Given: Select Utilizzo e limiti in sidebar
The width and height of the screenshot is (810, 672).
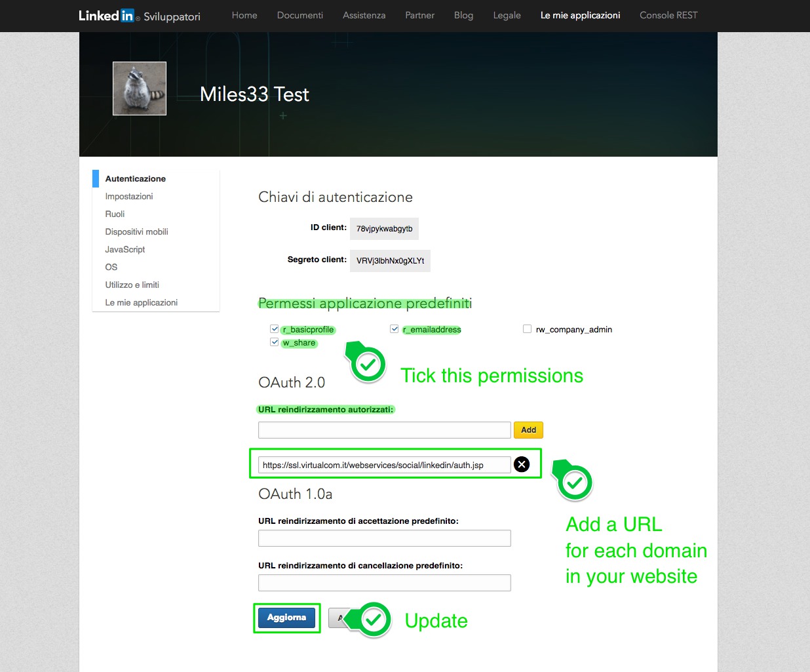Looking at the screenshot, I should pos(132,285).
